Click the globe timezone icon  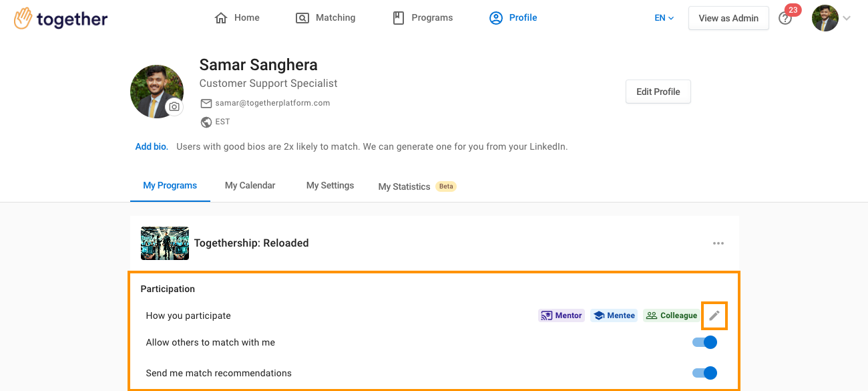pyautogui.click(x=206, y=122)
